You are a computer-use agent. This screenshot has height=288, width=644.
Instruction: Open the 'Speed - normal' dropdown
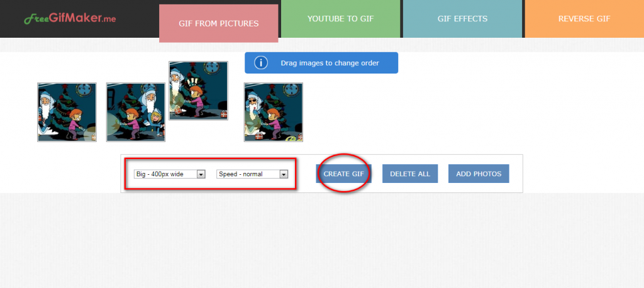[252, 174]
